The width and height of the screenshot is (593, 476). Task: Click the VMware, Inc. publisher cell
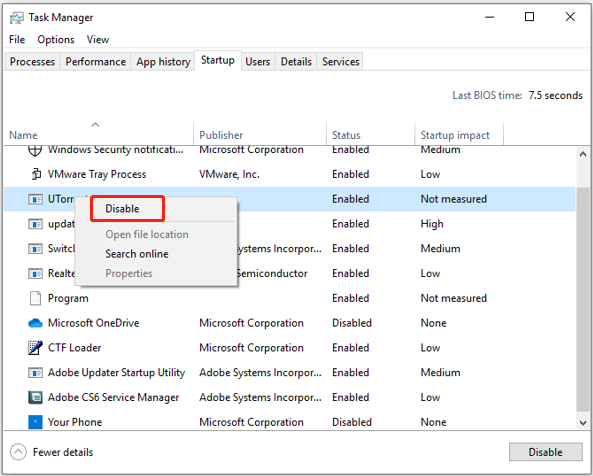click(x=229, y=174)
